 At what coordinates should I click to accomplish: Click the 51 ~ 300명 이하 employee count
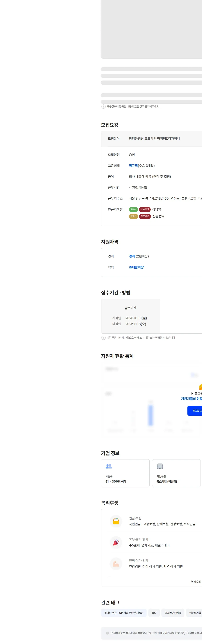[x=116, y=482]
